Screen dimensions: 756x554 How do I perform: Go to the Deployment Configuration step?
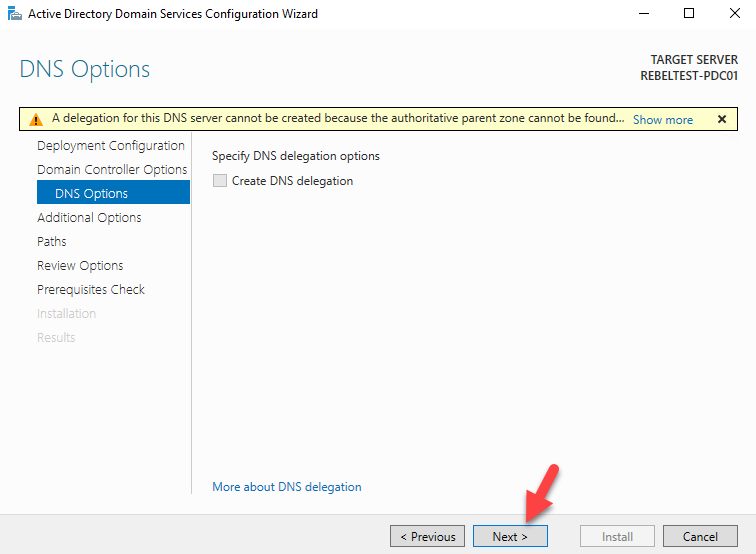111,146
